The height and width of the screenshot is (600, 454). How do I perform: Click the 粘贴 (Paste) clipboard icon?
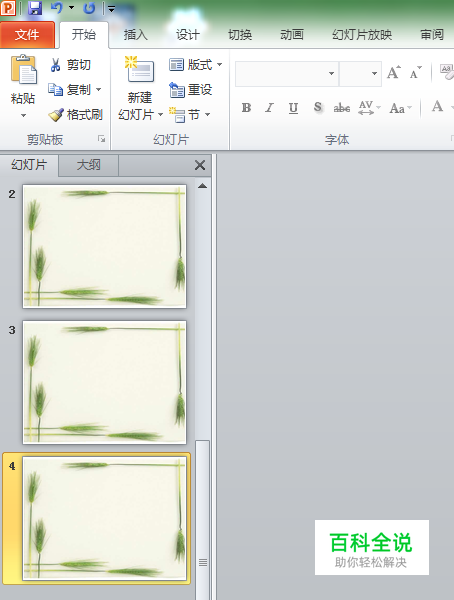(x=23, y=70)
